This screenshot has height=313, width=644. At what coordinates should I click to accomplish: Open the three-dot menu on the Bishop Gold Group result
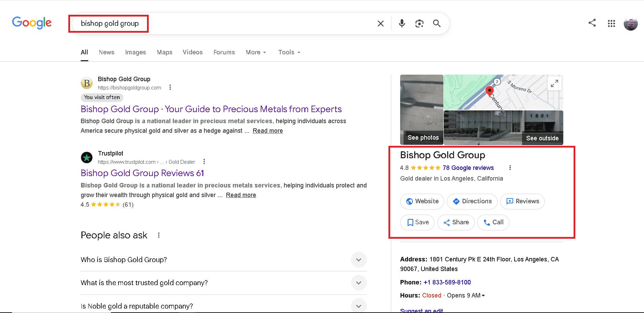170,87
